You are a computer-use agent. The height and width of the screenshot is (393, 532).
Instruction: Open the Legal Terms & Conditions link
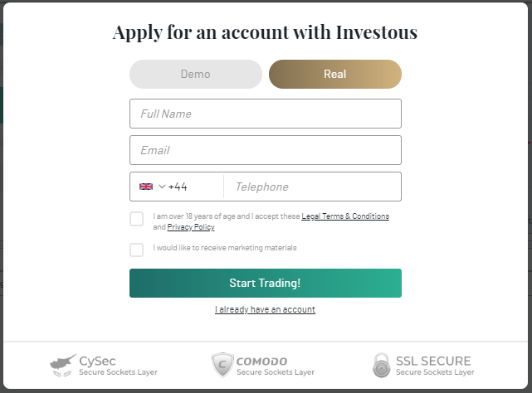tap(345, 216)
